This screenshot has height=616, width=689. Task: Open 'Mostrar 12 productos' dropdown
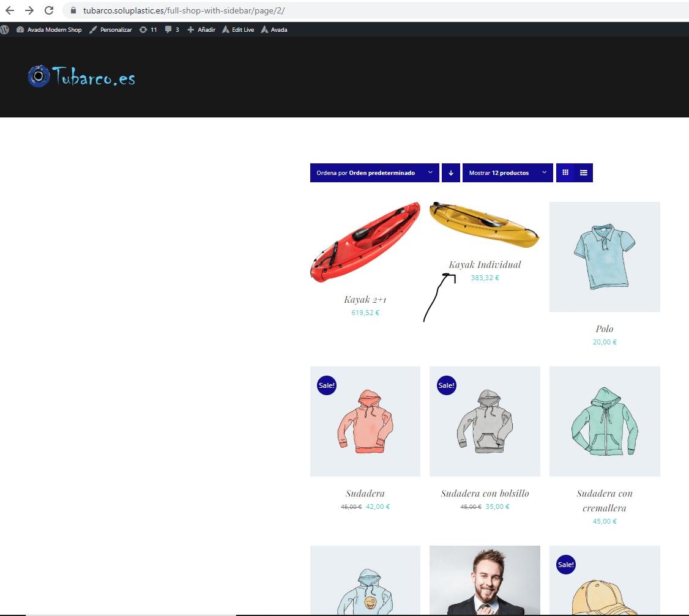point(507,173)
